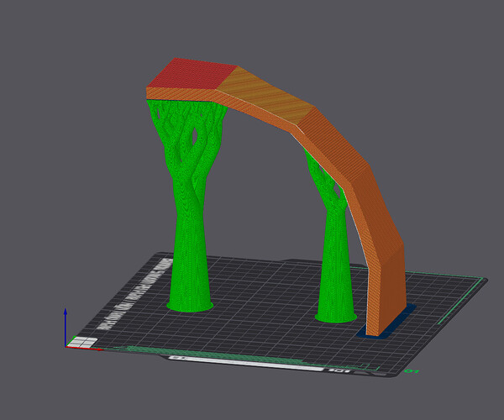
Task: Click the red top surface of the arch
Action: tap(192, 75)
